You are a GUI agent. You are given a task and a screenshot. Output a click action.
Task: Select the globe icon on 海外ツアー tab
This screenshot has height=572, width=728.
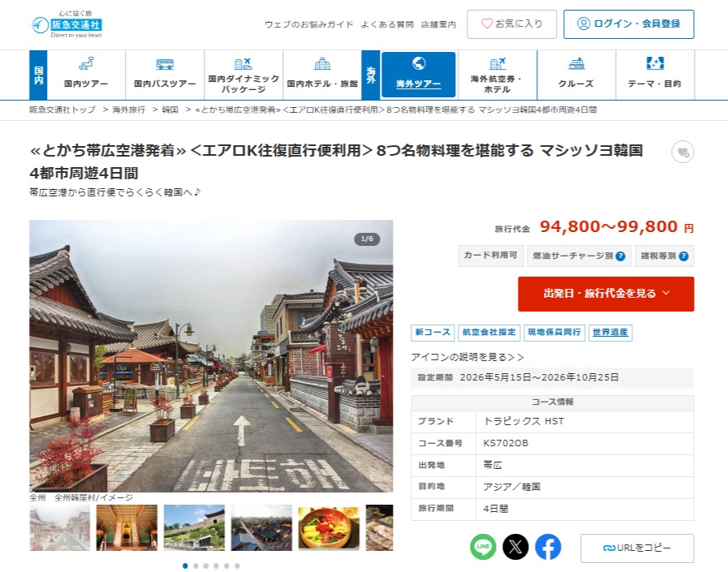click(x=418, y=62)
